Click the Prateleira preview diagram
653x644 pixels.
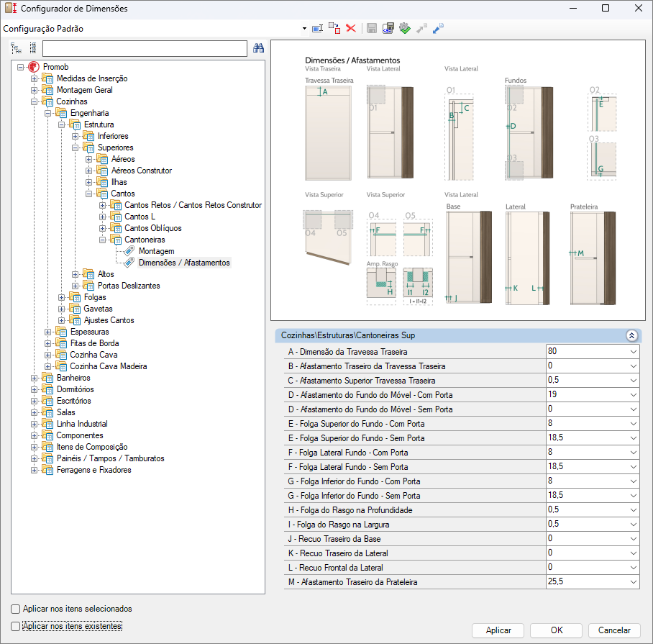point(593,258)
